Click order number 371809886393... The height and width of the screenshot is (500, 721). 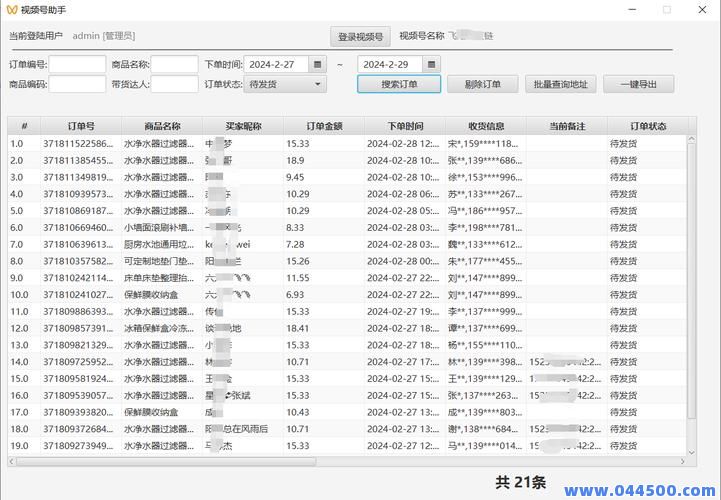point(78,311)
